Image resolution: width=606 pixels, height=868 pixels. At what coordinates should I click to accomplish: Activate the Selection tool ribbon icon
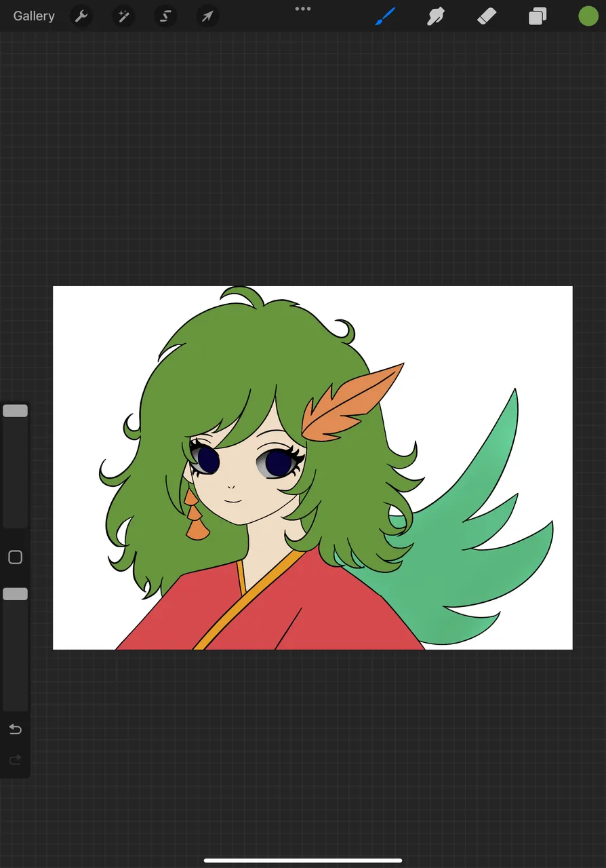pyautogui.click(x=165, y=16)
